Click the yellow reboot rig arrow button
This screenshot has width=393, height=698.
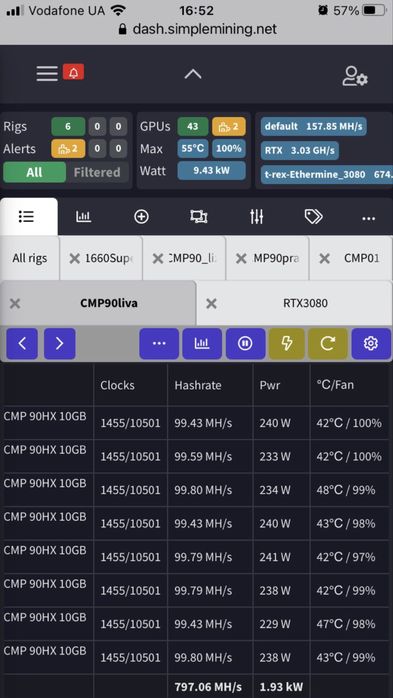[x=328, y=344]
